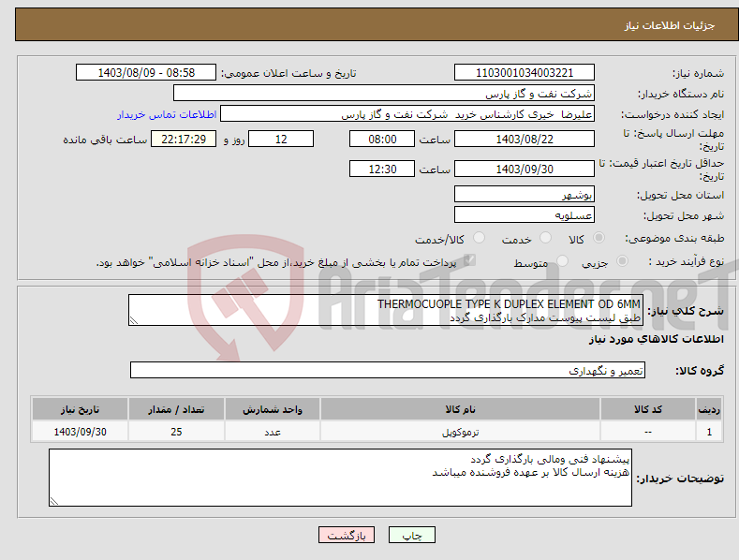Open the اطلاعات تماس خریدار link
The image size is (739, 560).
(x=167, y=114)
